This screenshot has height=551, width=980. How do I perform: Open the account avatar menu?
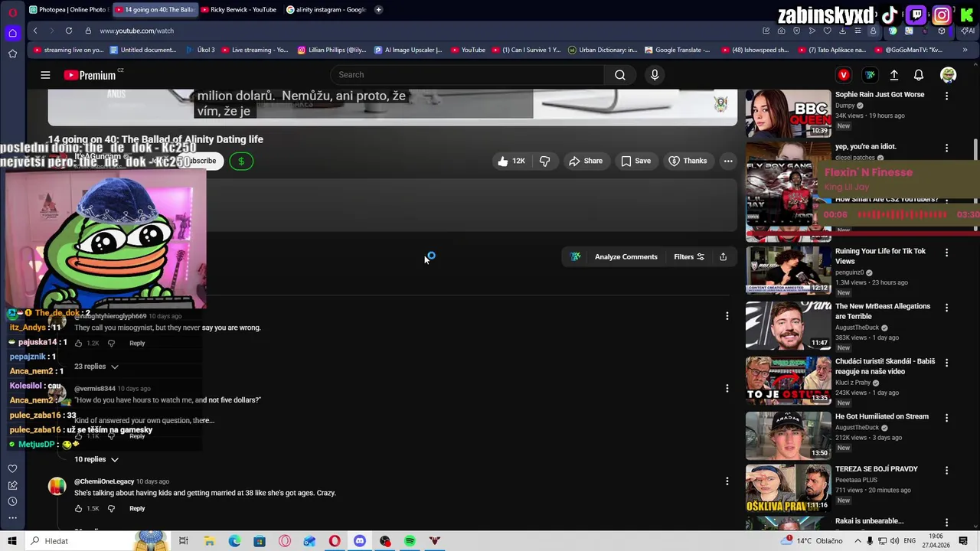[949, 75]
